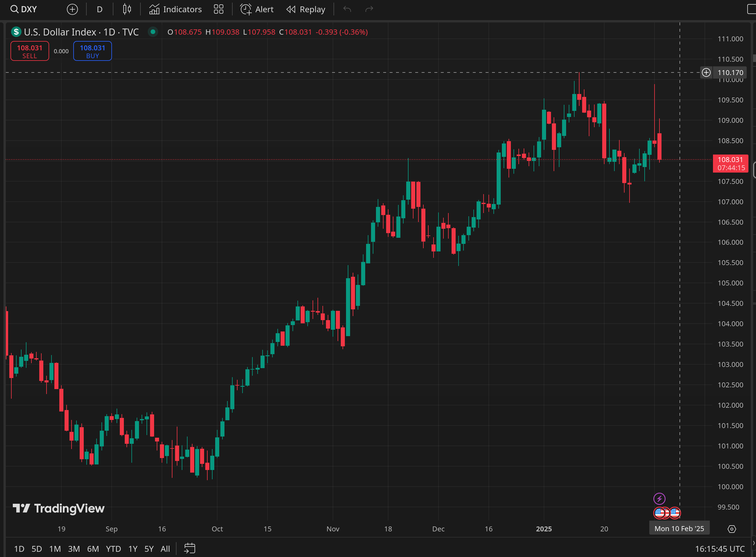Create a new Alert
756x557 pixels.
257,9
